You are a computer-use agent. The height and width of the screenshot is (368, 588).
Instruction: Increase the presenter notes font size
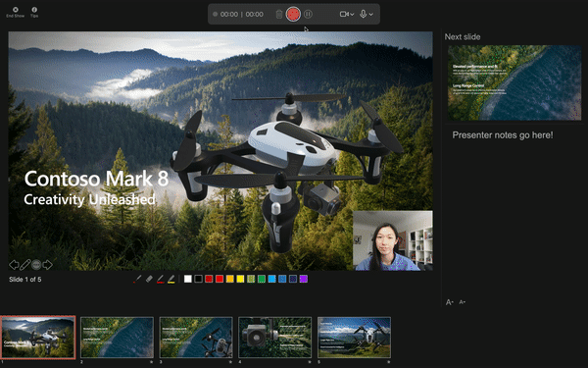pos(450,302)
